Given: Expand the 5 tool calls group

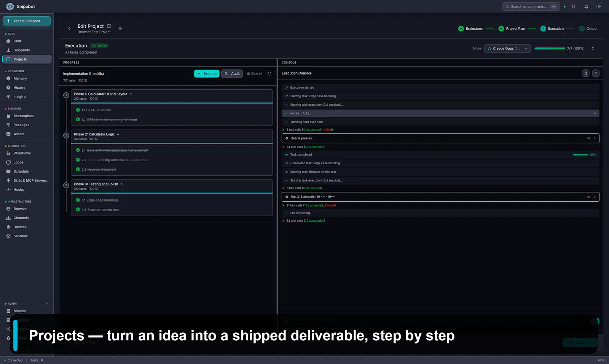Looking at the screenshot, I should 283,130.
